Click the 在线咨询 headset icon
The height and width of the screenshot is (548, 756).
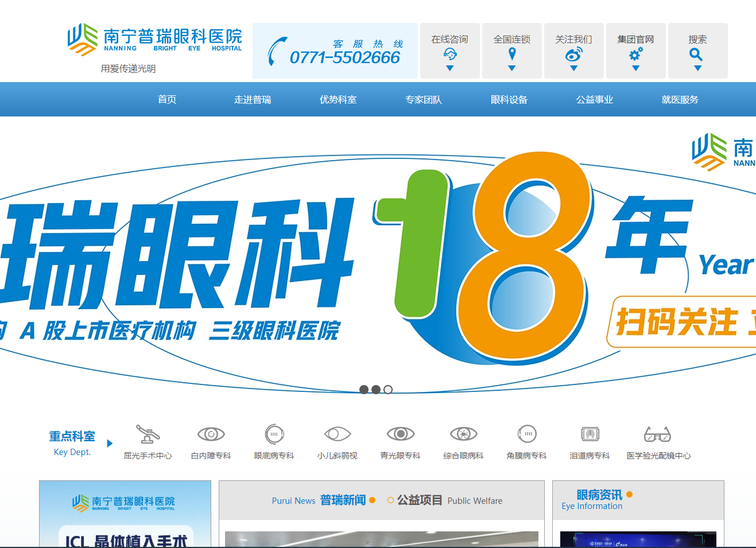[x=450, y=54]
